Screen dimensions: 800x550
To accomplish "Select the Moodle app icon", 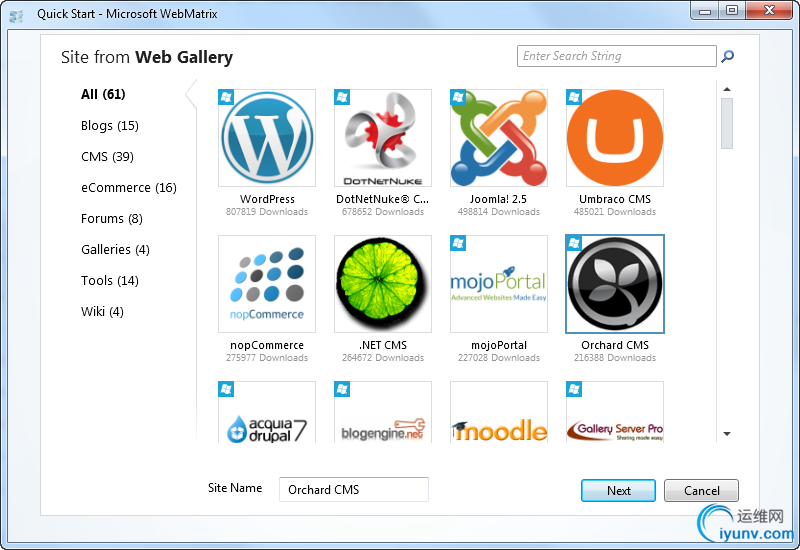I will pyautogui.click(x=498, y=412).
